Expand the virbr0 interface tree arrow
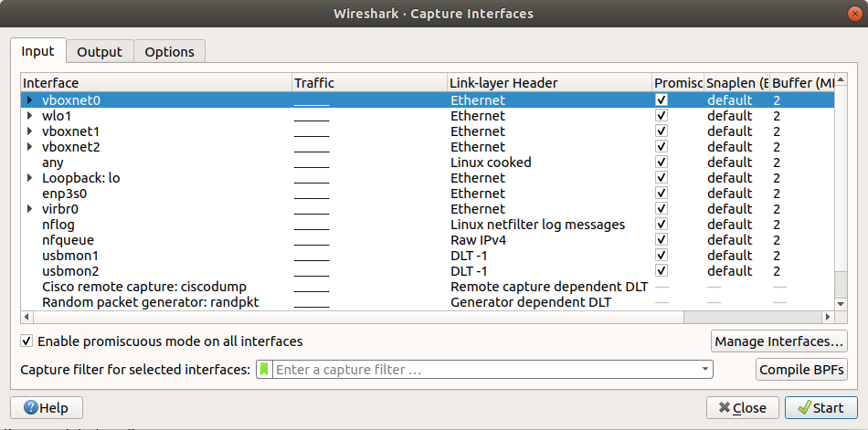Screen dimensions: 868x430 pyautogui.click(x=30, y=209)
